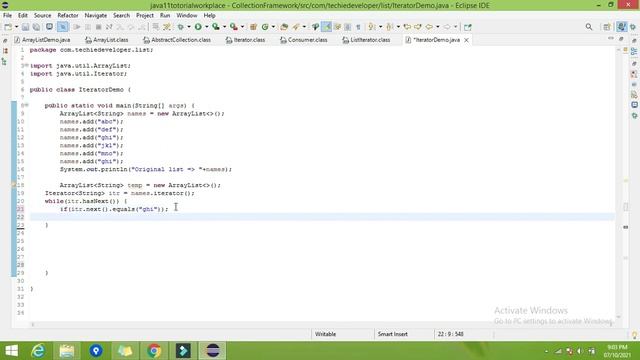Open the Edit menu
The width and height of the screenshot is (640, 360).
[x=22, y=16]
